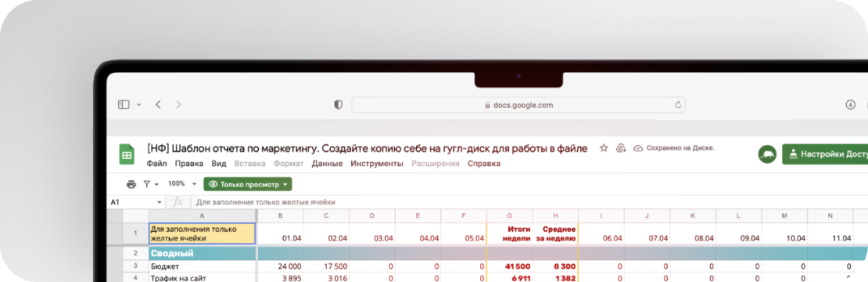The width and height of the screenshot is (868, 282).
Task: Click cell 'Для заполнения только желтые ячейки'
Action: (202, 233)
